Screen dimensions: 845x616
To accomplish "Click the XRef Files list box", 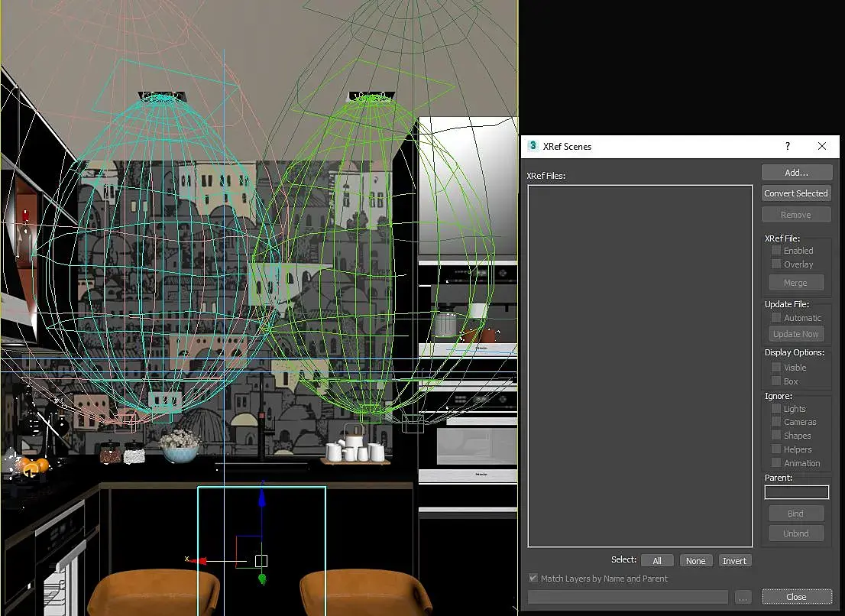I will tap(639, 366).
